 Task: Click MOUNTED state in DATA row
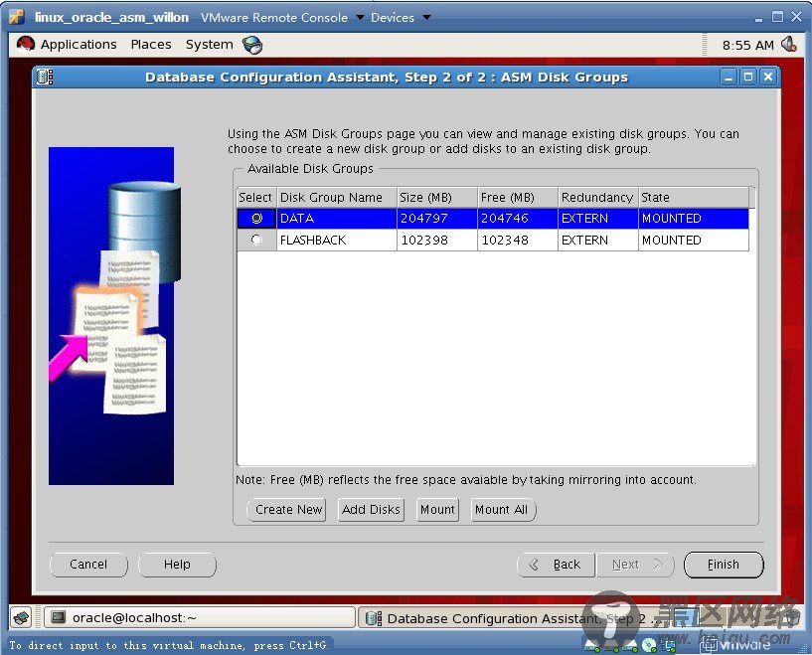694,219
